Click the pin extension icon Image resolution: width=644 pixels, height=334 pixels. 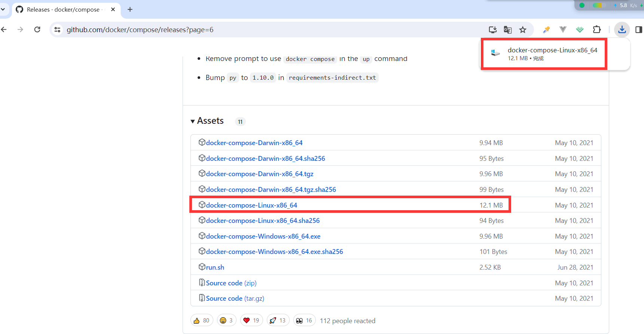546,30
